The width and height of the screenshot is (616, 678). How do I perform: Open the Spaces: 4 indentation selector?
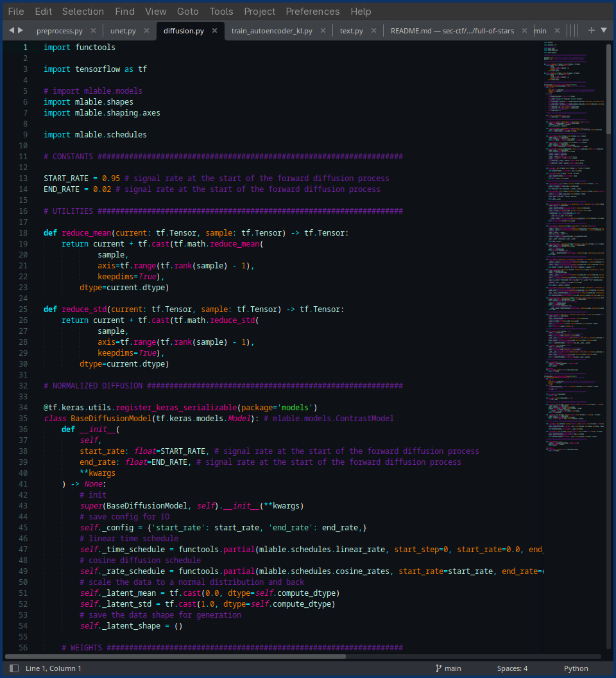[512, 668]
